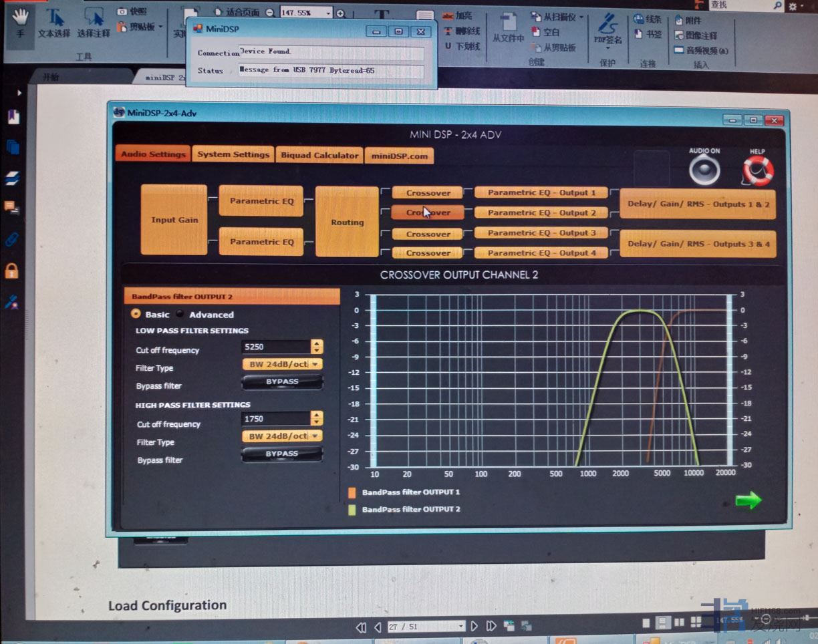
Task: Open the PDF page number dropdown
Action: pos(460,626)
